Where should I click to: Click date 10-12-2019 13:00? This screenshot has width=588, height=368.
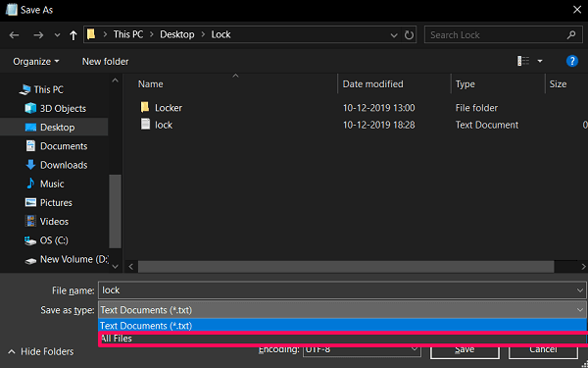coord(378,108)
